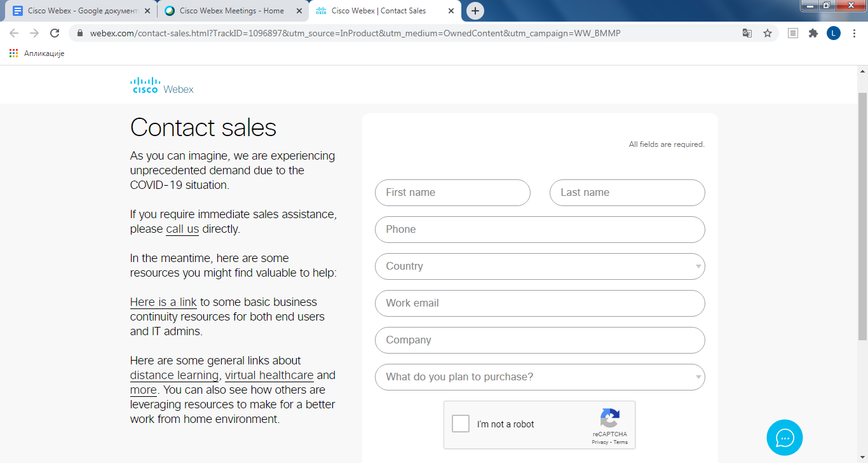Open the reCAPTCHA Privacy link
The height and width of the screenshot is (463, 868).
point(600,442)
